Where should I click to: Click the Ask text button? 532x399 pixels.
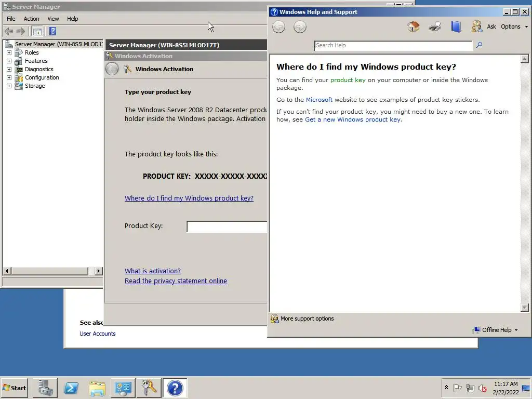click(x=491, y=26)
